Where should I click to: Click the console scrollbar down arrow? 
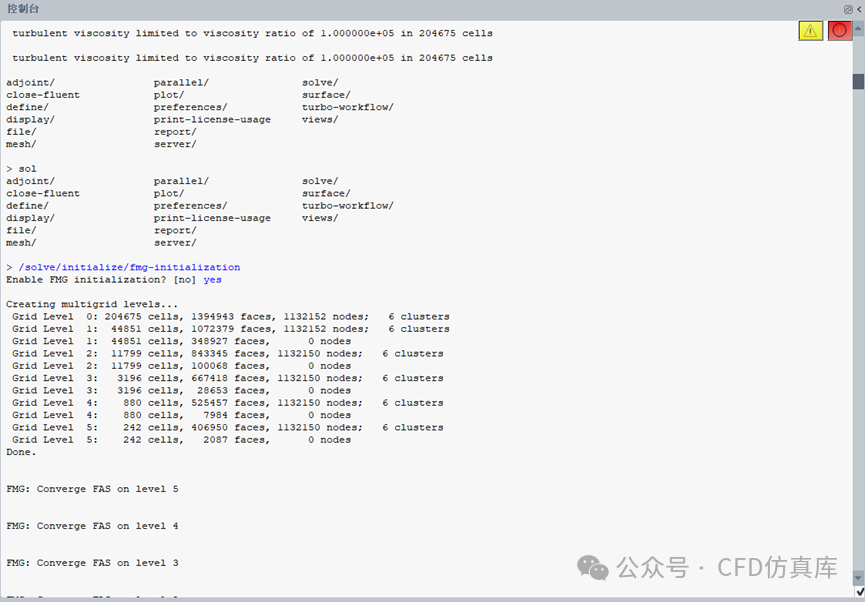pyautogui.click(x=858, y=577)
